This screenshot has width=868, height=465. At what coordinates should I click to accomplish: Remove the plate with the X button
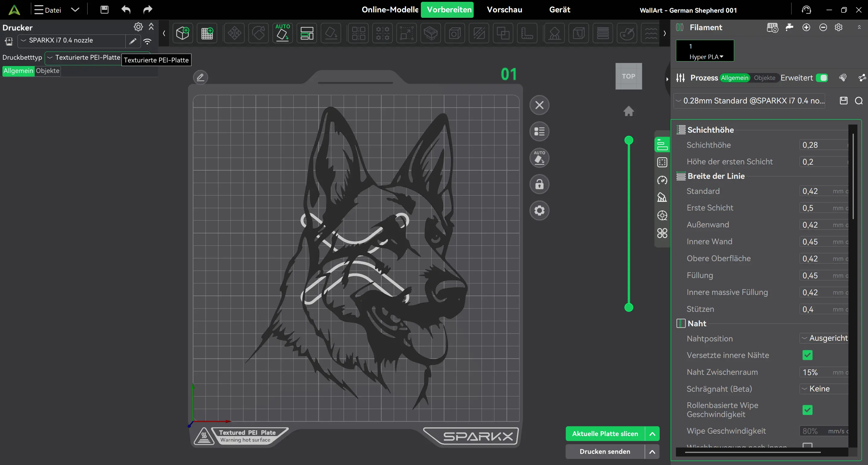(539, 105)
